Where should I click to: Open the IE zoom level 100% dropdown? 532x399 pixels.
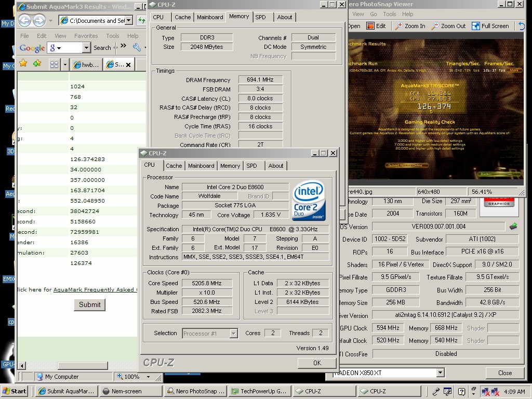click(148, 377)
